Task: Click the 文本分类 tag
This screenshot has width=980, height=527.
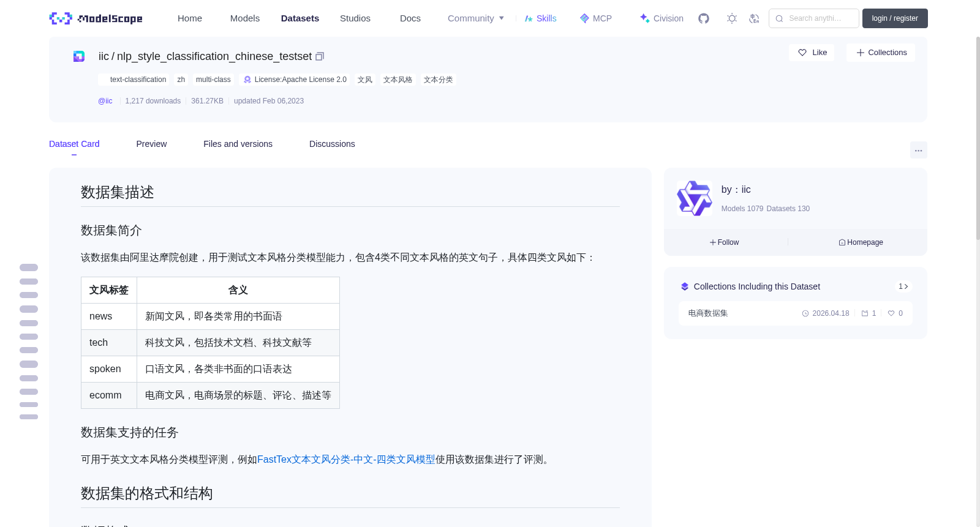Action: [x=438, y=80]
